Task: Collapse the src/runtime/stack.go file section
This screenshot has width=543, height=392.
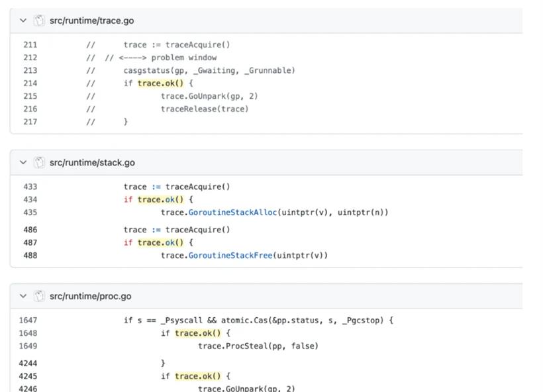Action: [23, 162]
